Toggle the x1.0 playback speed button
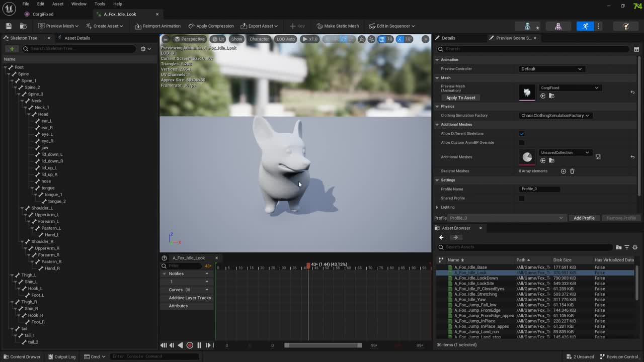644x362 pixels. pos(310,39)
